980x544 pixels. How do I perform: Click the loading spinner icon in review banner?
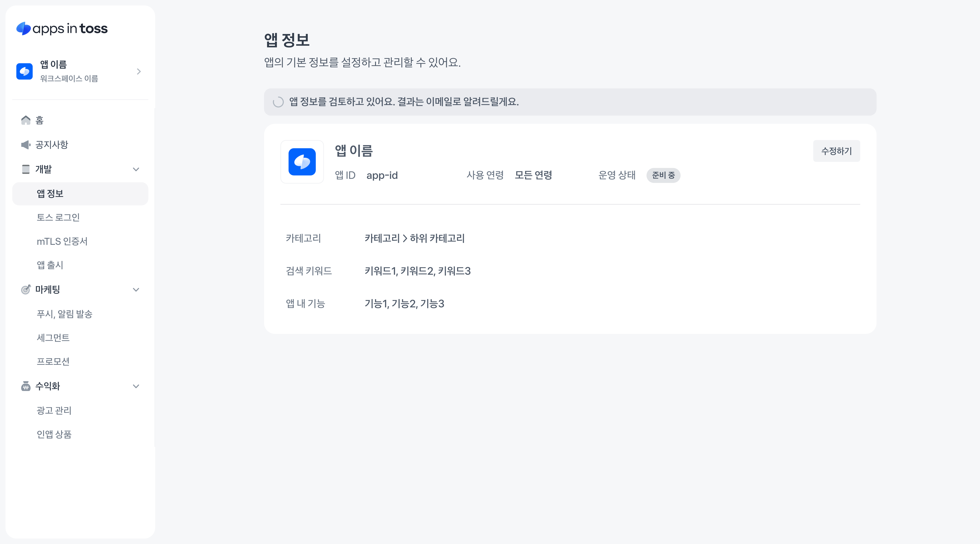(x=278, y=102)
